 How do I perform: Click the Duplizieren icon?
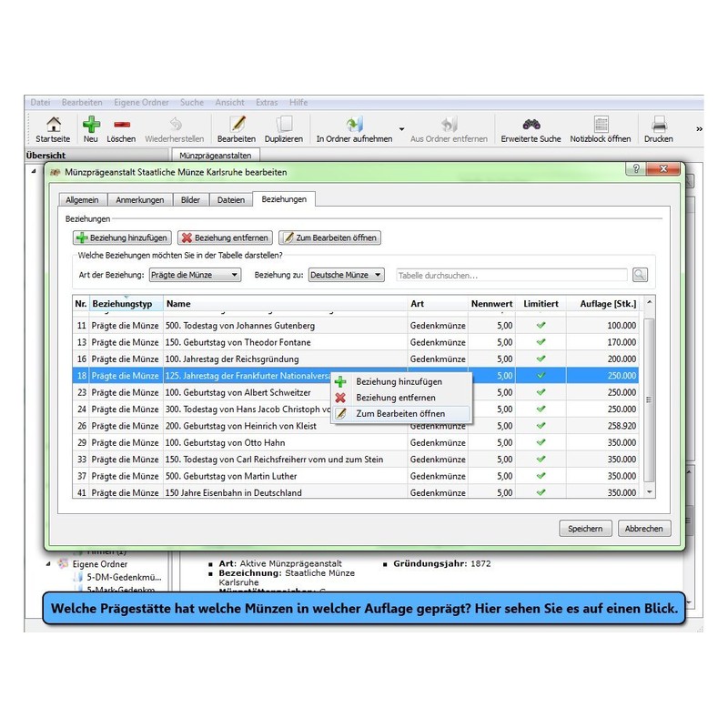click(284, 125)
